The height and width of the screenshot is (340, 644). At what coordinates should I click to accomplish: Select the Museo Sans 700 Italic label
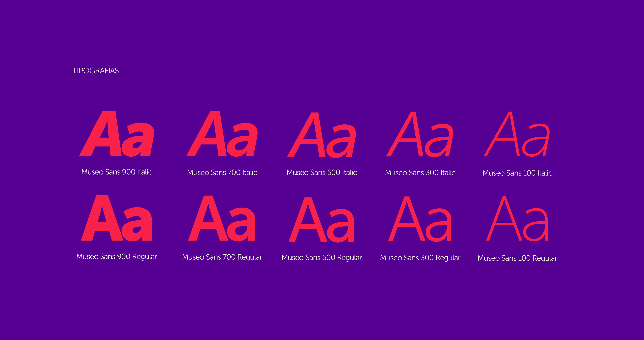[222, 172]
